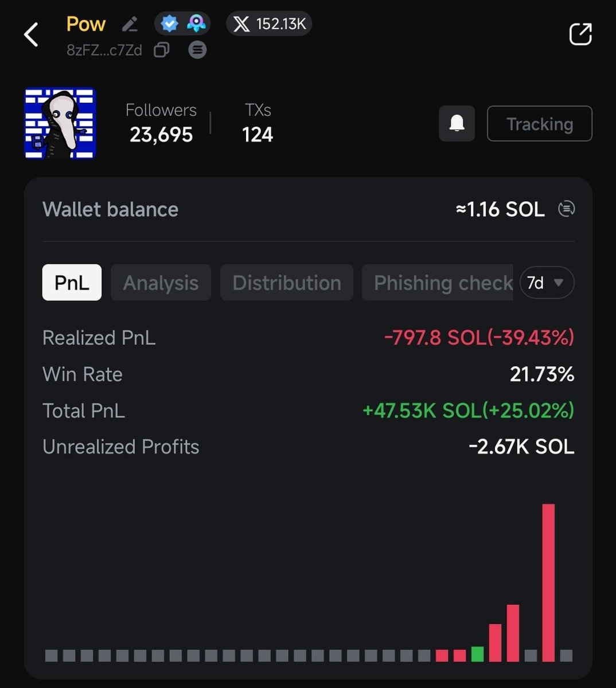The width and height of the screenshot is (616, 688).
Task: Open the Distribution tab
Action: click(286, 283)
